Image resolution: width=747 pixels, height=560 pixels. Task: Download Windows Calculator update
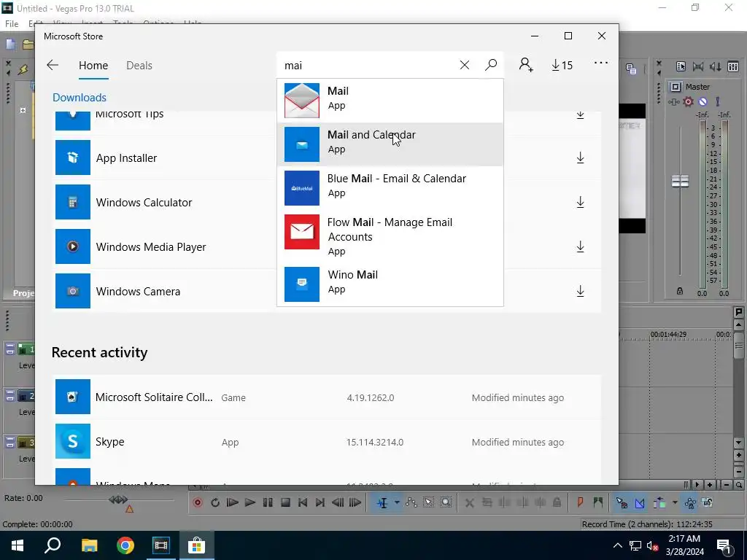tap(580, 203)
